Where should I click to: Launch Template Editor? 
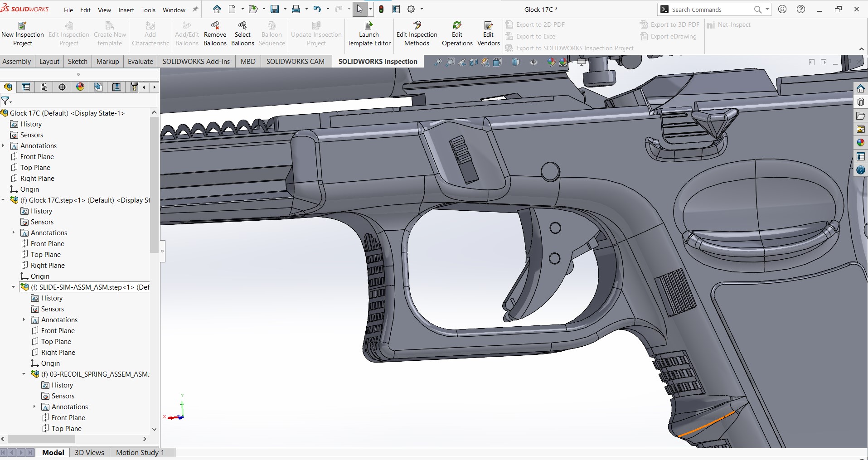pyautogui.click(x=369, y=34)
